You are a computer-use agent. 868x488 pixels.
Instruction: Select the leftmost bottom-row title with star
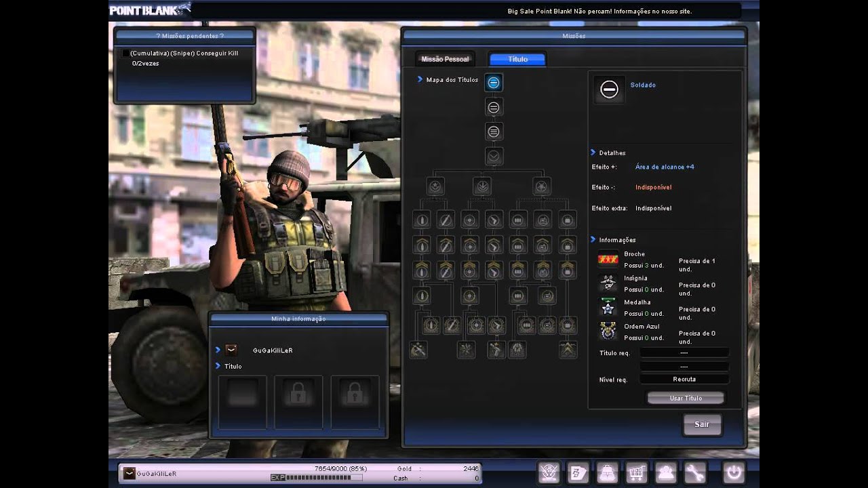[x=418, y=350]
